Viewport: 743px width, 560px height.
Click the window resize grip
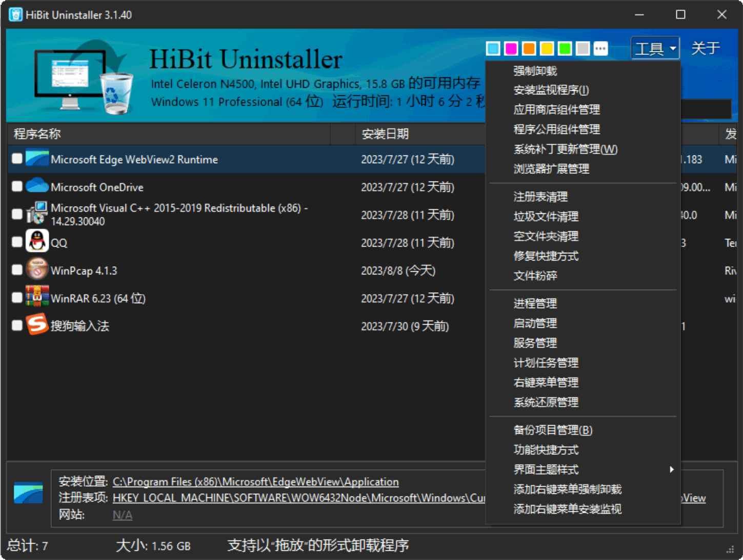point(730,549)
